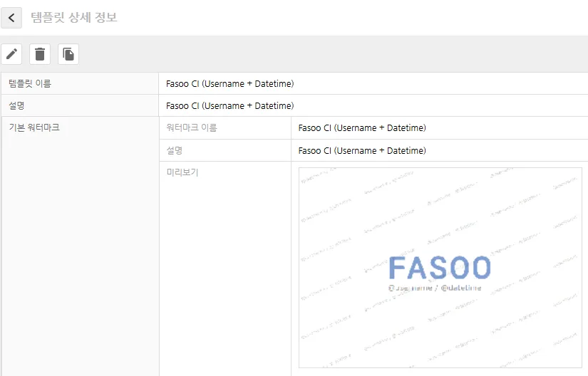Select the '기본 워터마크' section label
Viewport: 588px width, 376px height.
pos(34,127)
